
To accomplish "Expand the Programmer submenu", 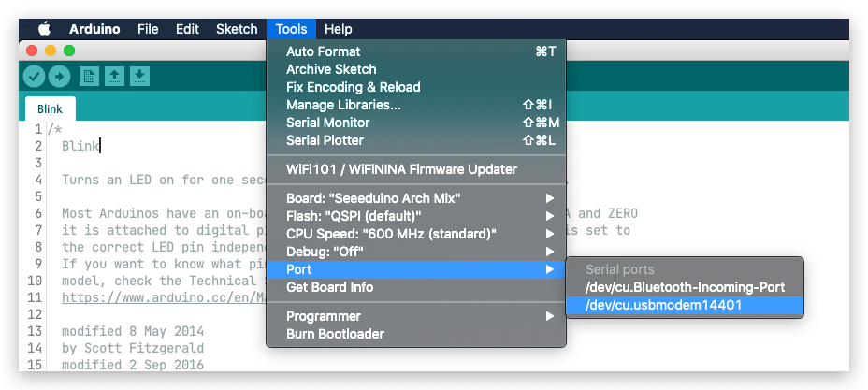I will click(x=416, y=316).
